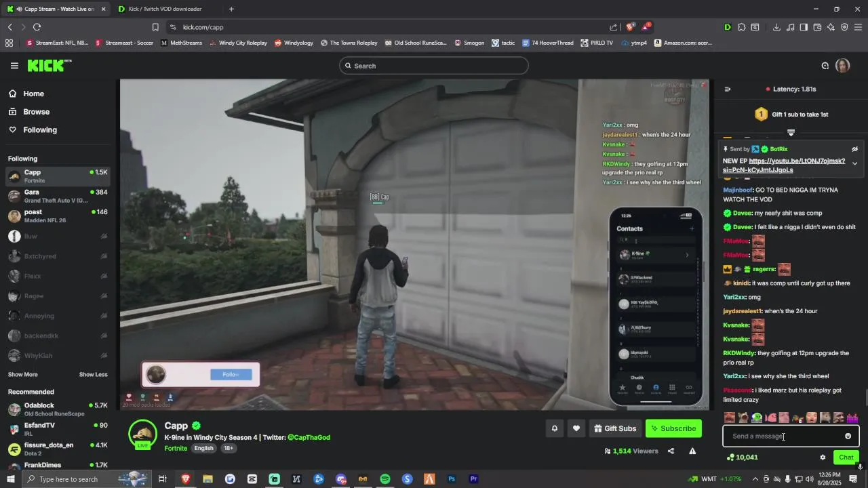Open browser downloads icon
Screen dimensions: 868x488
(776, 27)
